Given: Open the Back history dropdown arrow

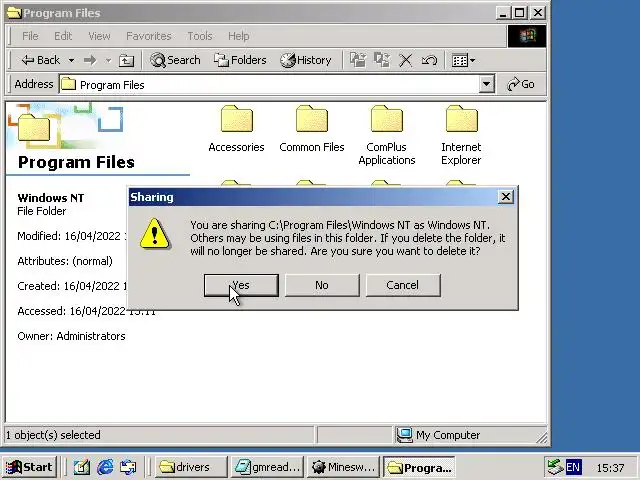Looking at the screenshot, I should pos(71,60).
